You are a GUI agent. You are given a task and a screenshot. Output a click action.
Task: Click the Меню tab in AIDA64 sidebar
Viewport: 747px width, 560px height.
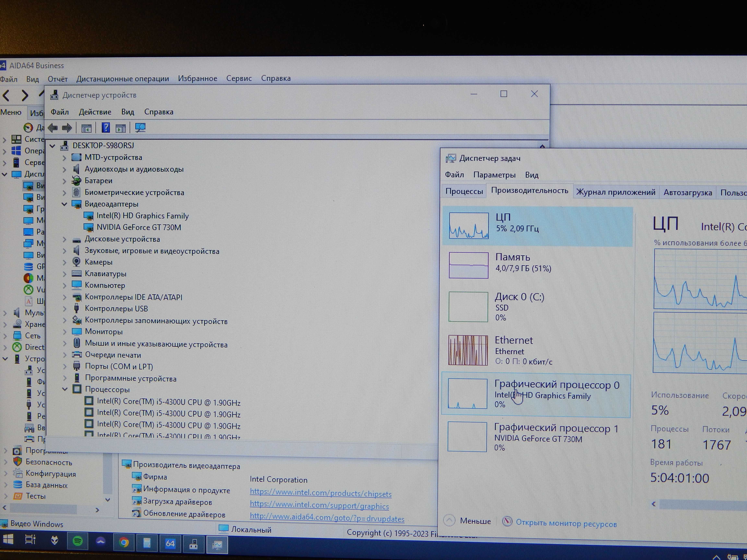(11, 112)
